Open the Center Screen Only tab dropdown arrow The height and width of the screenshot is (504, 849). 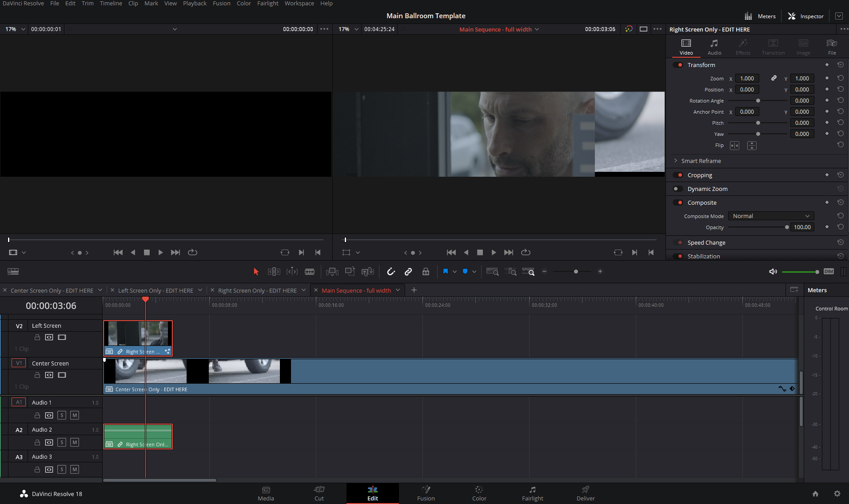click(100, 290)
